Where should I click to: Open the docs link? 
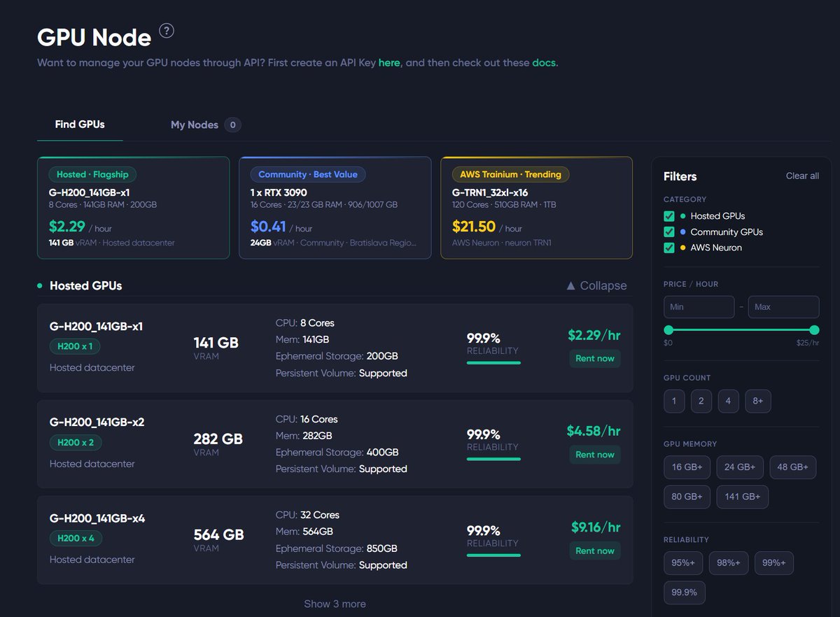pyautogui.click(x=544, y=62)
